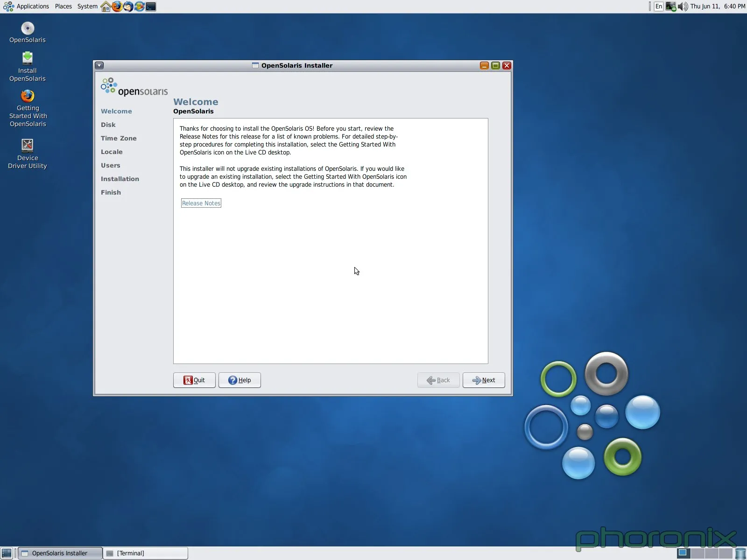Maximize the OpenSolaris Installer window
Viewport: 747px width, 560px height.
pos(495,66)
